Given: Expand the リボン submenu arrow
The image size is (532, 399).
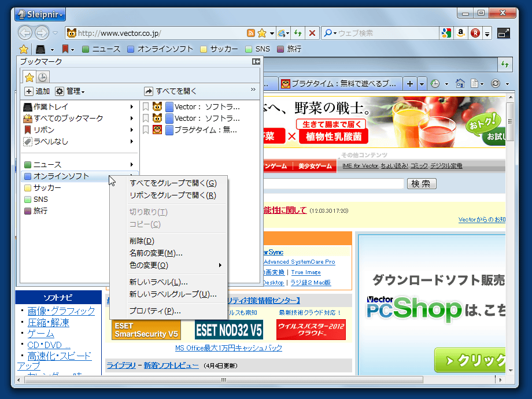Looking at the screenshot, I should click(132, 130).
